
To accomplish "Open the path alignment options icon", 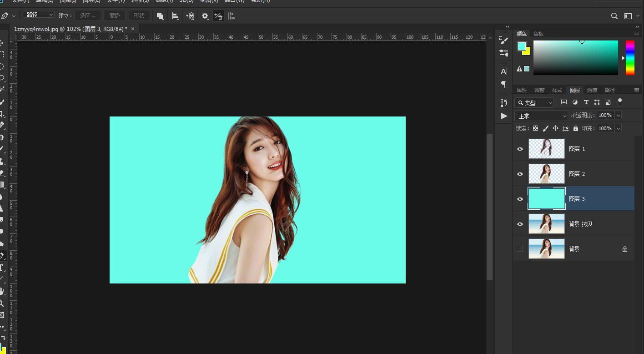I will point(175,16).
